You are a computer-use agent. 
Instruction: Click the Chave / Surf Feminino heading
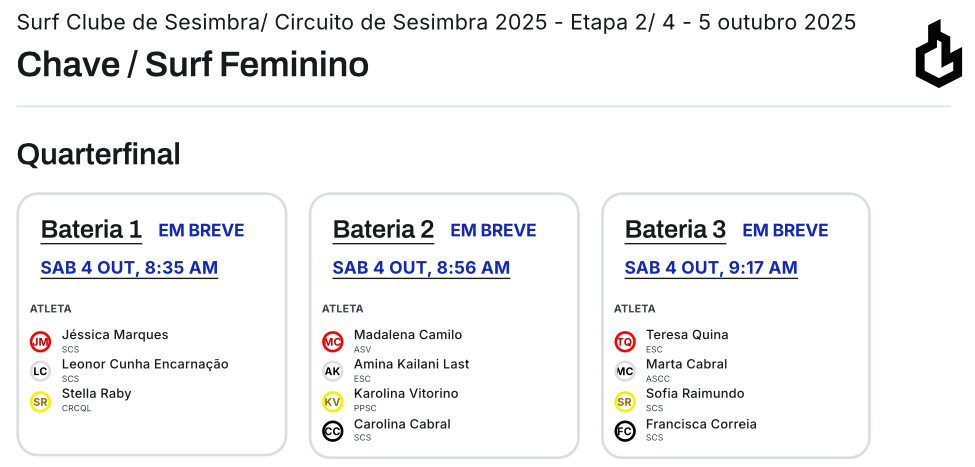pos(193,65)
